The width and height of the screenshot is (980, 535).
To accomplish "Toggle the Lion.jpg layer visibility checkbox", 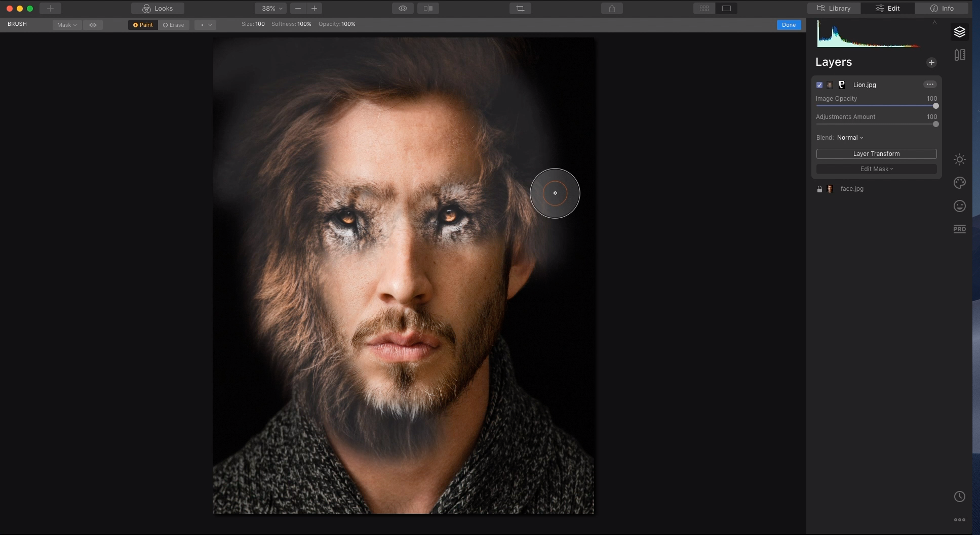I will click(x=819, y=85).
